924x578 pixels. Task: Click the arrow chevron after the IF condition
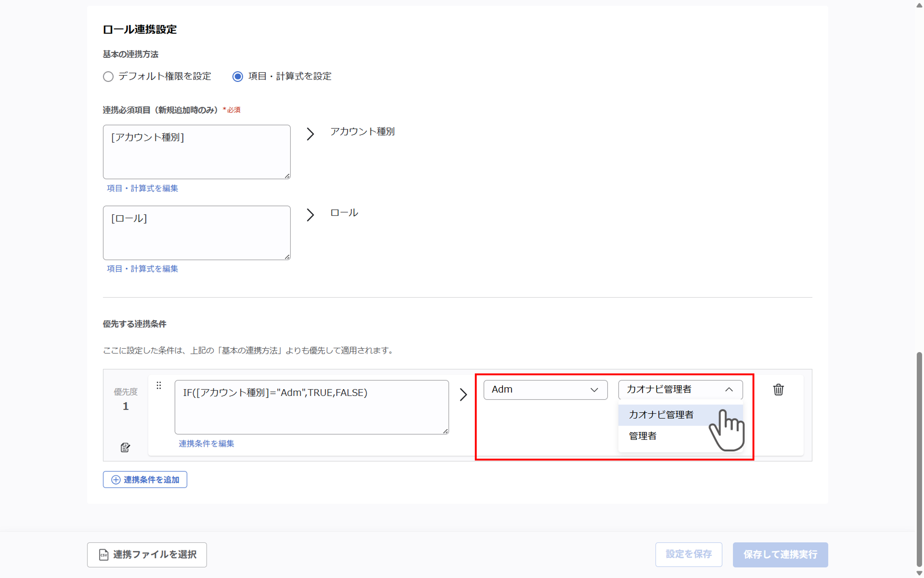click(x=463, y=394)
